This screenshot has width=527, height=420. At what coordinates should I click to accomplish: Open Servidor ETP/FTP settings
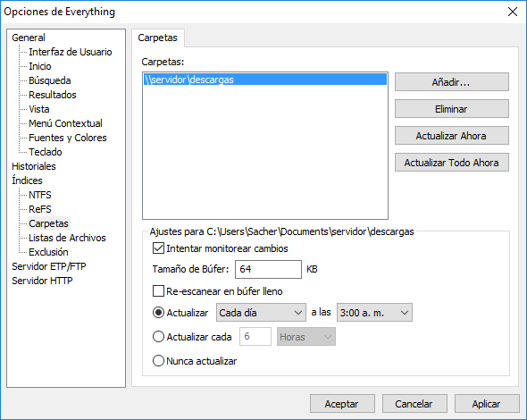[x=49, y=266]
